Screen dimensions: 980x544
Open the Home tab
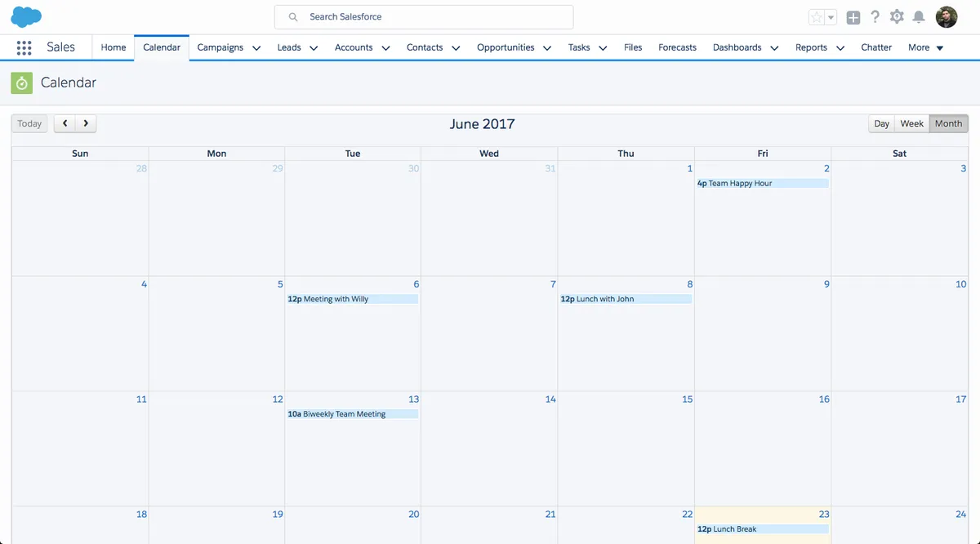(x=114, y=47)
